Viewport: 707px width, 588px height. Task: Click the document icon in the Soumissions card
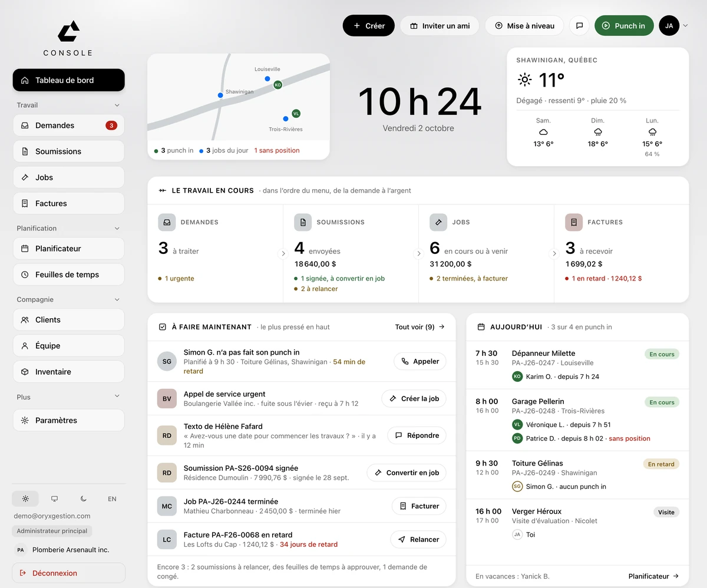[303, 222]
